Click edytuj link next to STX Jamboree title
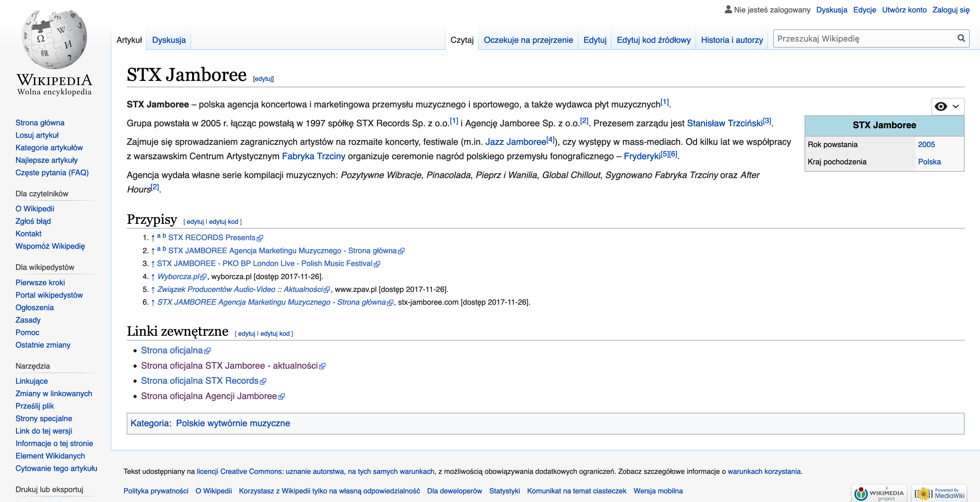This screenshot has height=502, width=980. point(263,79)
